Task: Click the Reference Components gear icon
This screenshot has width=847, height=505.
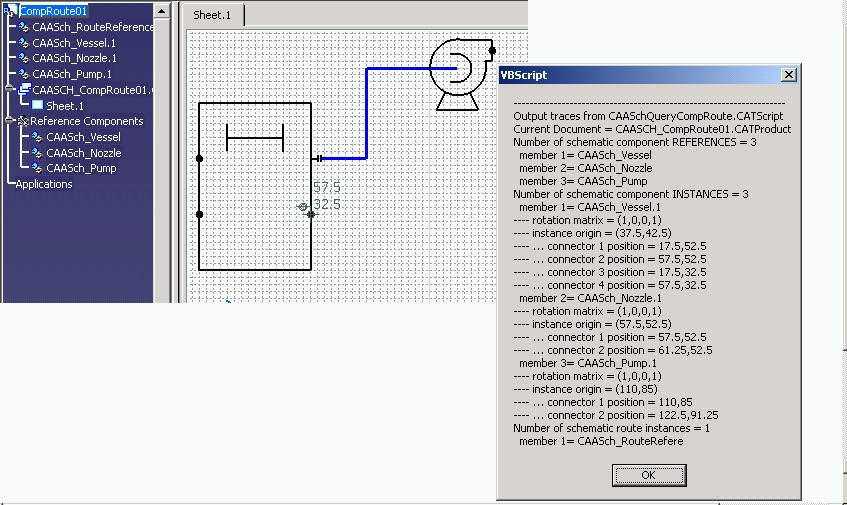Action: (22, 121)
